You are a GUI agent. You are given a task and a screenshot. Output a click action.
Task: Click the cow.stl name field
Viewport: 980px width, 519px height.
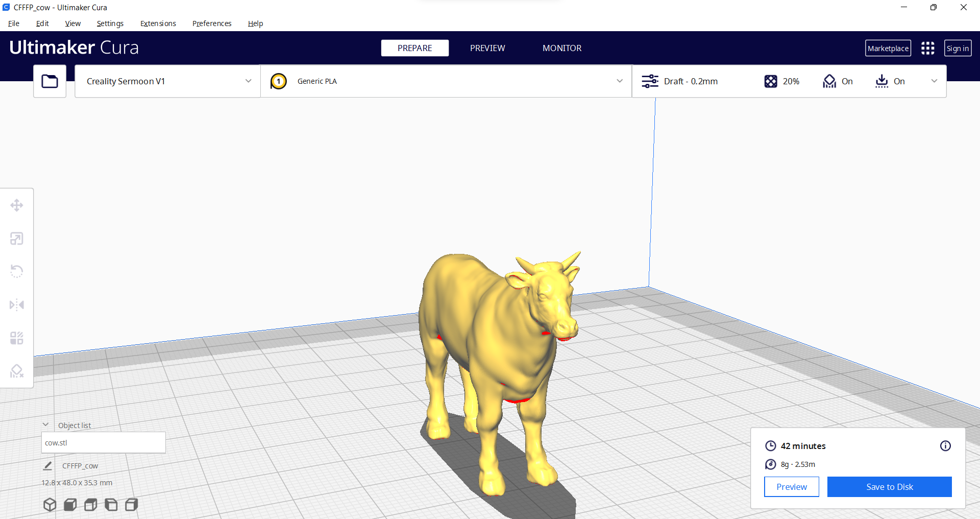click(103, 442)
